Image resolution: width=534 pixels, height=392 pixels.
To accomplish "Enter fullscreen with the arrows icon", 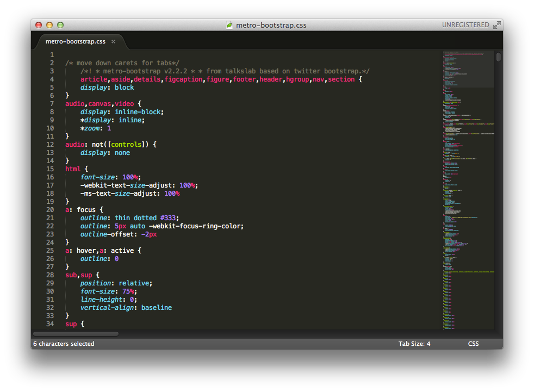I will [x=497, y=25].
